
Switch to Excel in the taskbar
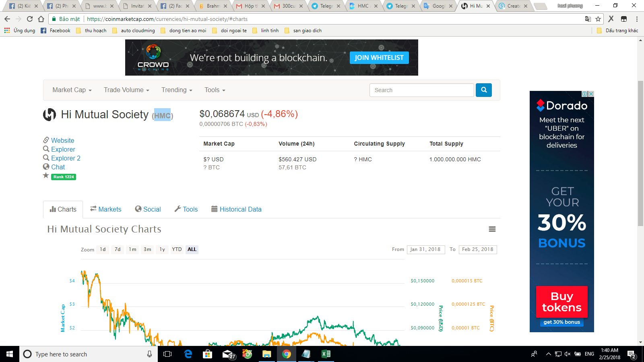click(x=326, y=354)
